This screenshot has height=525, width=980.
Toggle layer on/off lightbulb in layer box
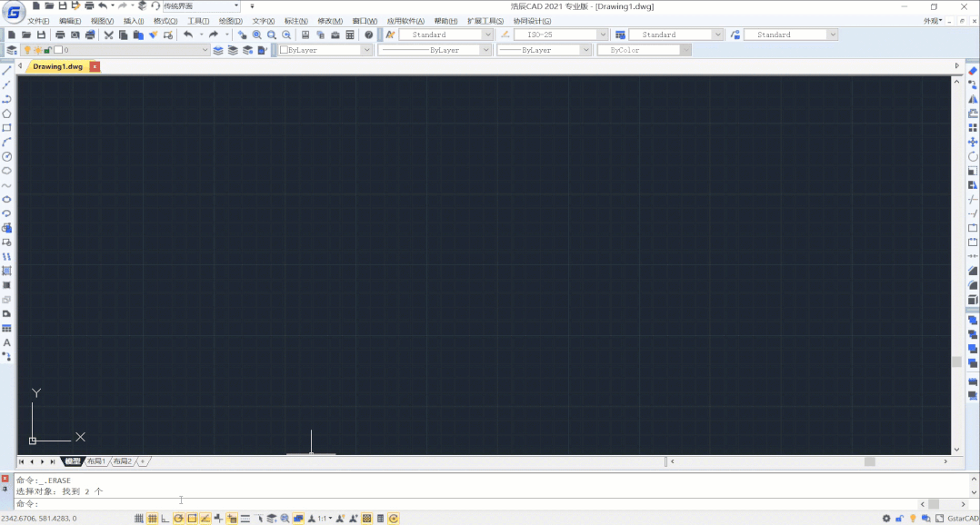coord(27,50)
